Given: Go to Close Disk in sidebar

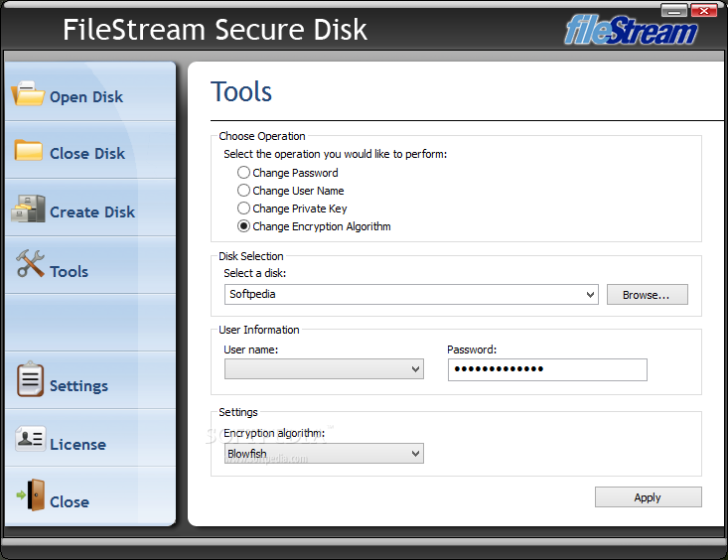Looking at the screenshot, I should 90,150.
